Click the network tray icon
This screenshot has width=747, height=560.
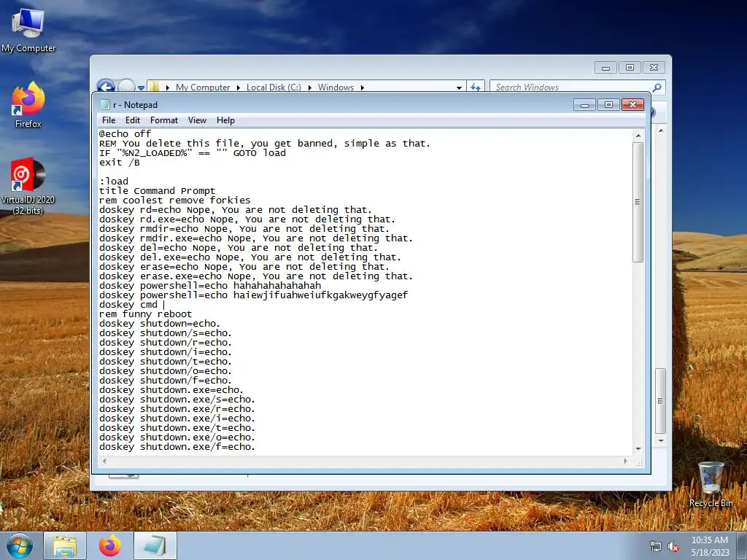[x=656, y=547]
